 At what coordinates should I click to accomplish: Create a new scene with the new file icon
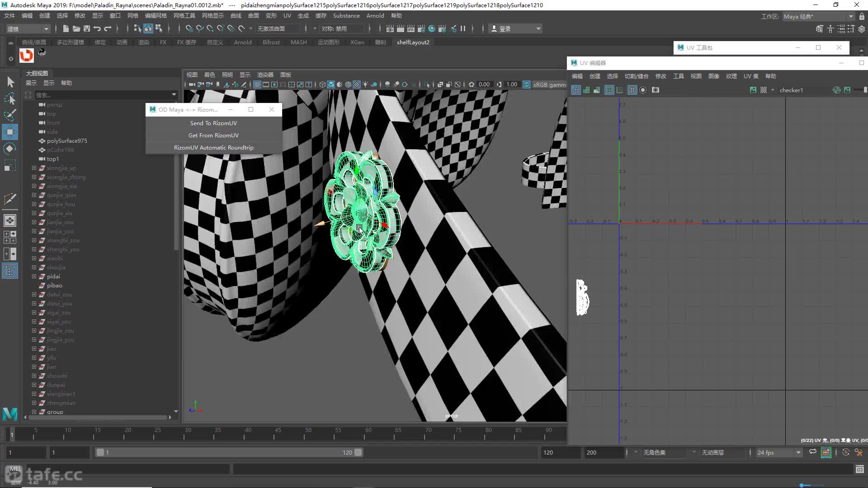[66, 28]
